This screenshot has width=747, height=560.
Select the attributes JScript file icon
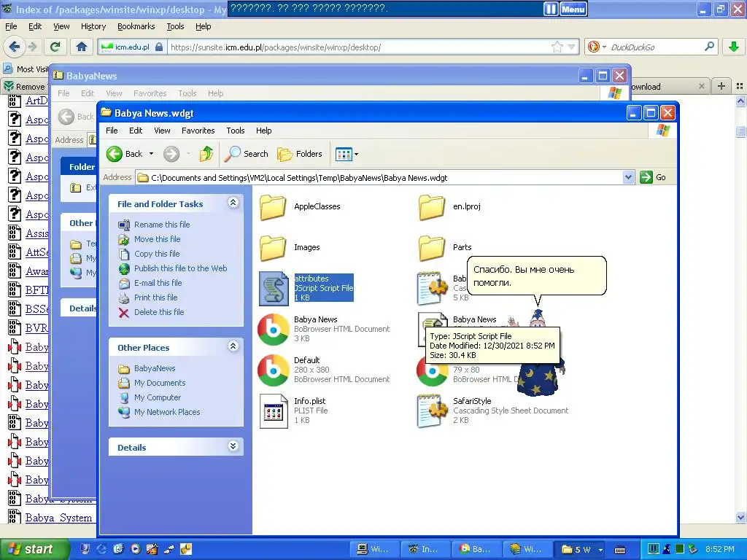click(274, 289)
